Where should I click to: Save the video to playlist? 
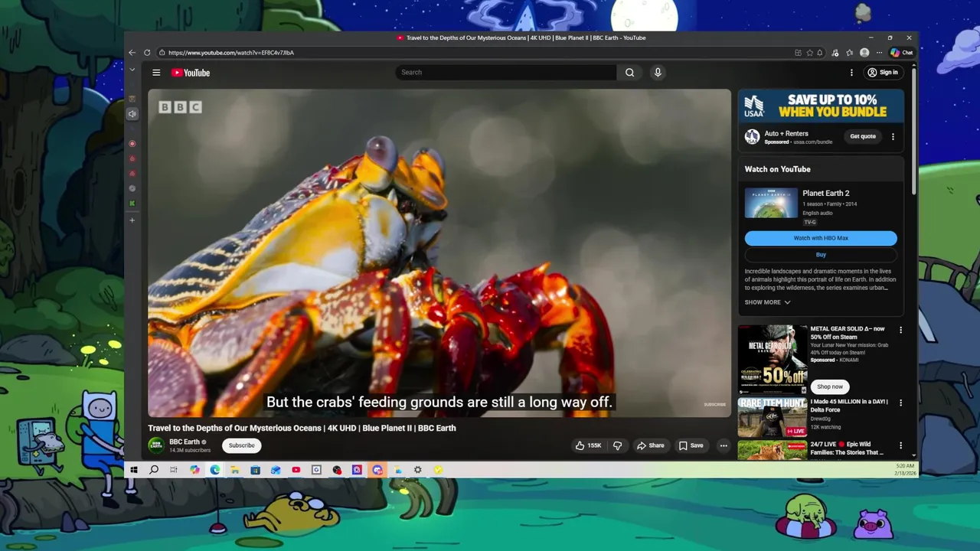[x=691, y=445]
